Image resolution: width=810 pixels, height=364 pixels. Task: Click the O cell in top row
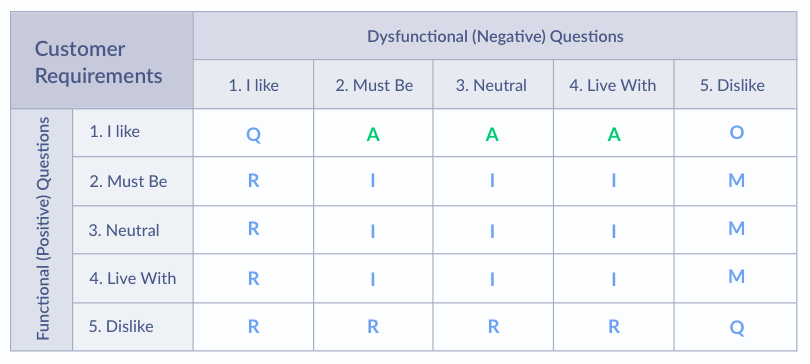[x=737, y=133]
